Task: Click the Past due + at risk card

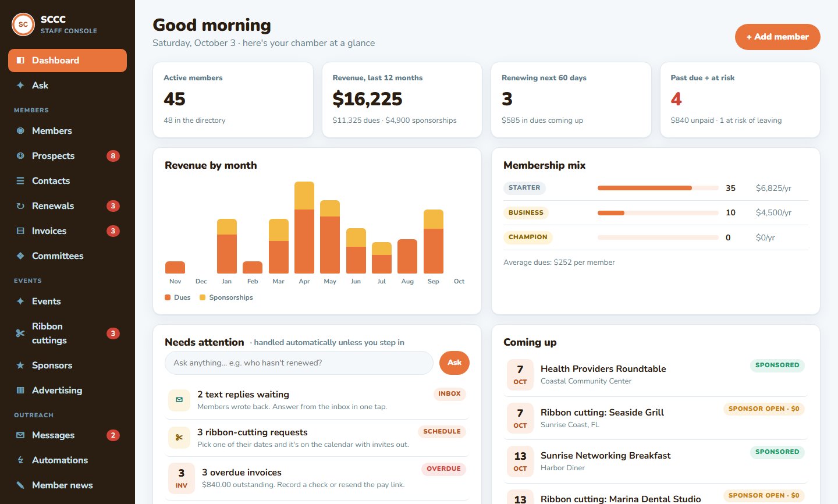Action: [x=740, y=100]
